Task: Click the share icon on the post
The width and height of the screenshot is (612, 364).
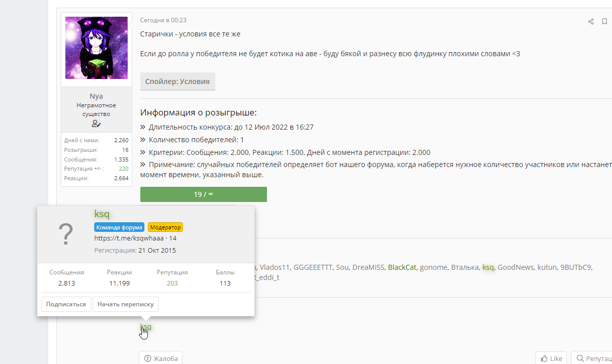Action: pos(591,21)
